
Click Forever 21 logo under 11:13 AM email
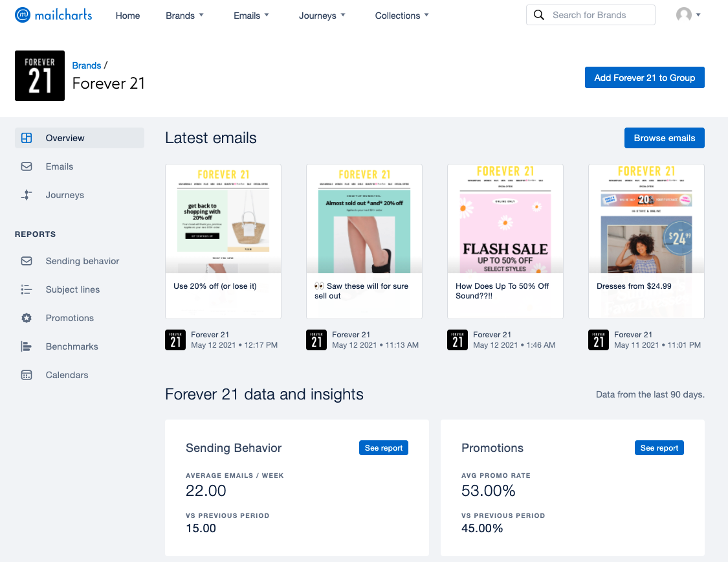tap(316, 340)
